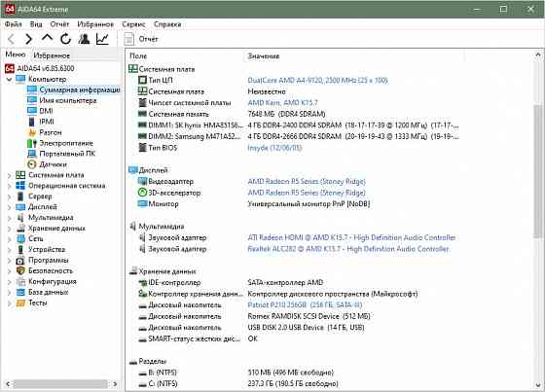The height and width of the screenshot is (392, 545).
Task: Open the Вид menu
Action: click(x=36, y=24)
